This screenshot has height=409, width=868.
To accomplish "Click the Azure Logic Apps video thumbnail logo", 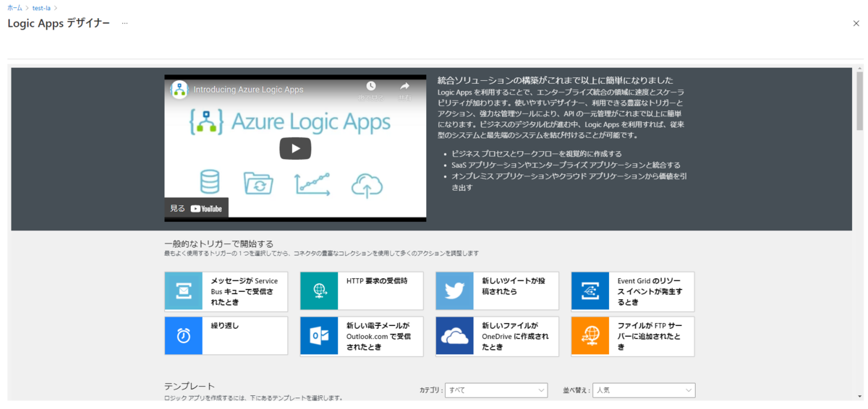I will click(x=289, y=121).
